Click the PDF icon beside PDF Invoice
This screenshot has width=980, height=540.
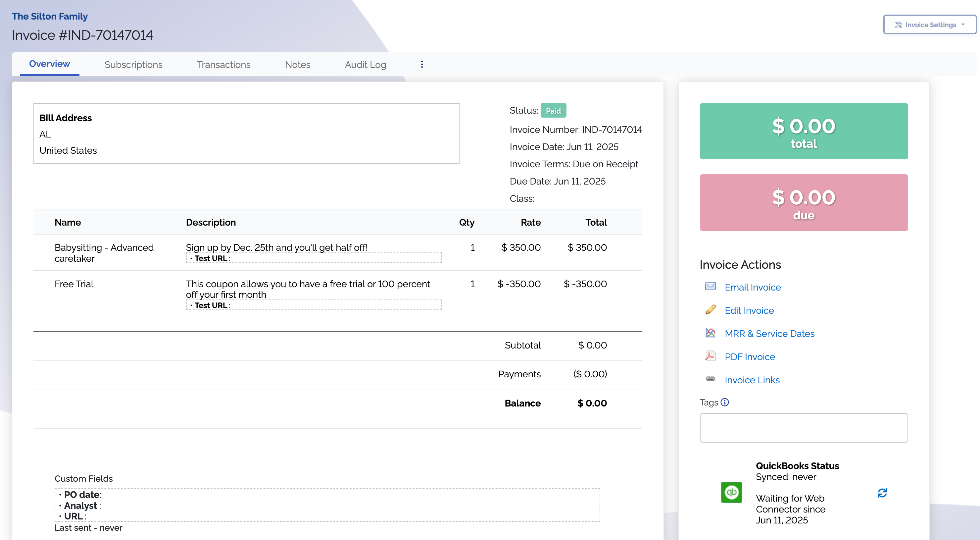point(710,356)
